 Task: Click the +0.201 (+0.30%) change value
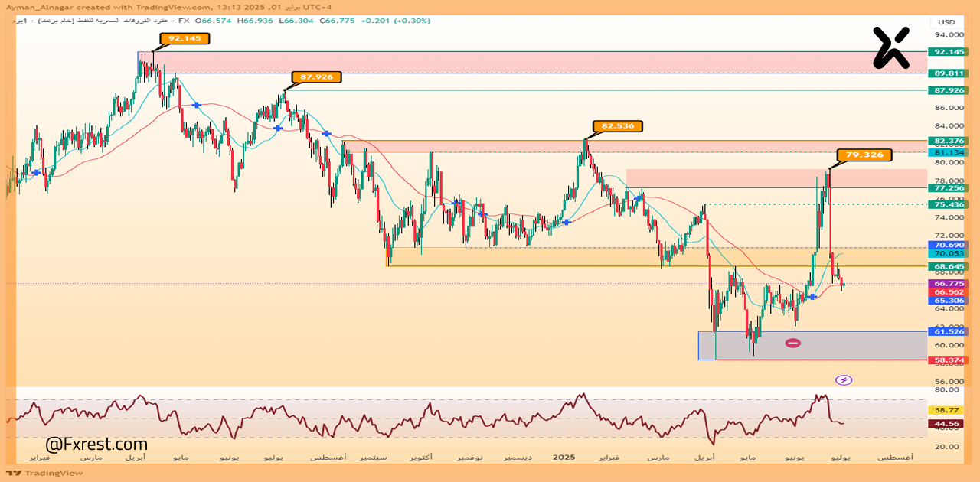(396, 21)
